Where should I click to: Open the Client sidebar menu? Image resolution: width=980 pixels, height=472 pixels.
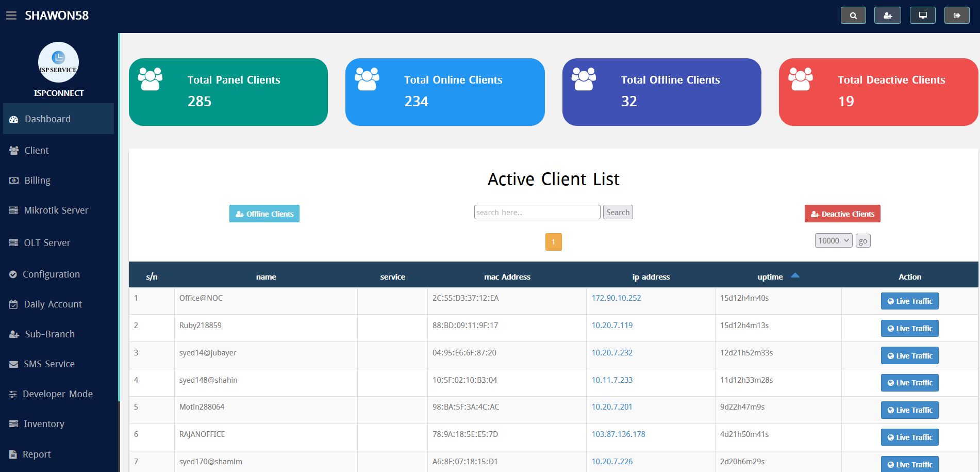pos(58,150)
